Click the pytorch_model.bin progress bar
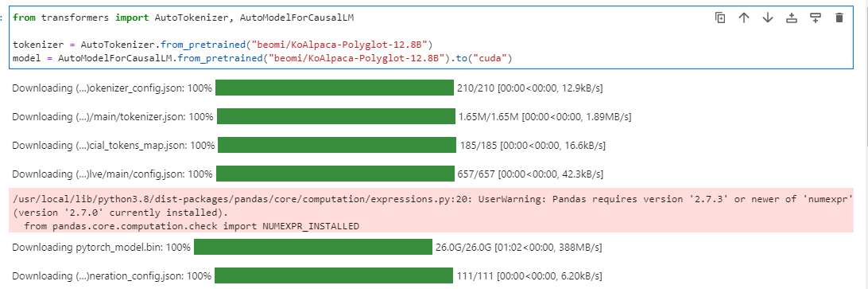The height and width of the screenshot is (289, 868). point(312,247)
